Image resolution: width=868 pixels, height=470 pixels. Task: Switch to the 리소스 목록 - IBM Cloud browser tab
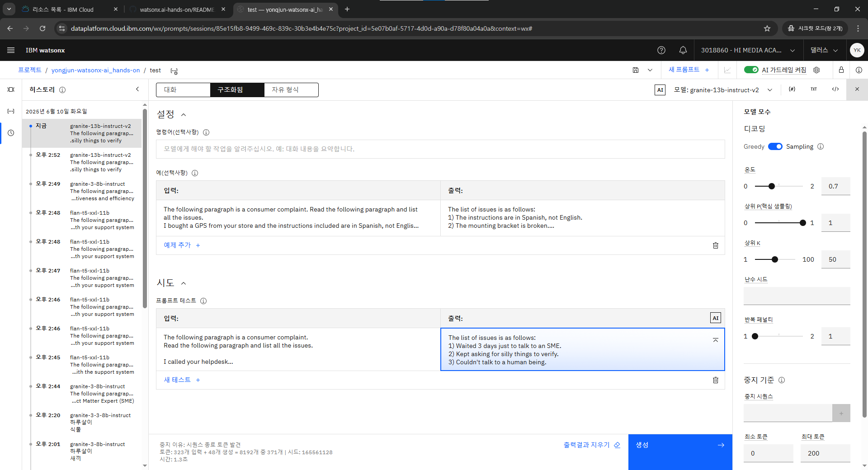pyautogui.click(x=63, y=9)
